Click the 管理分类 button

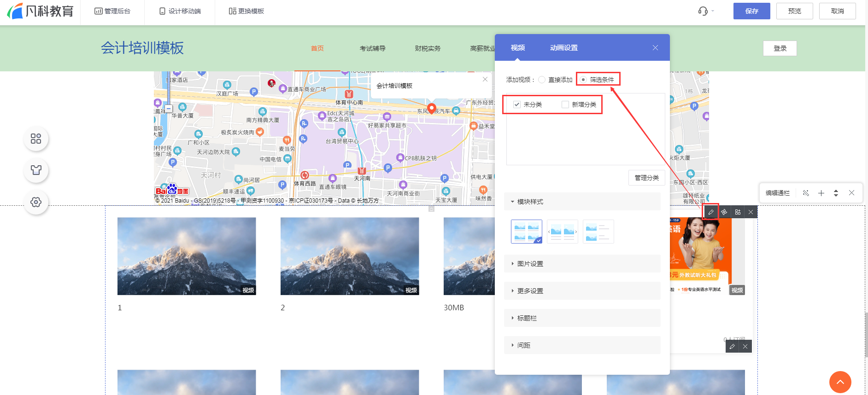[646, 178]
